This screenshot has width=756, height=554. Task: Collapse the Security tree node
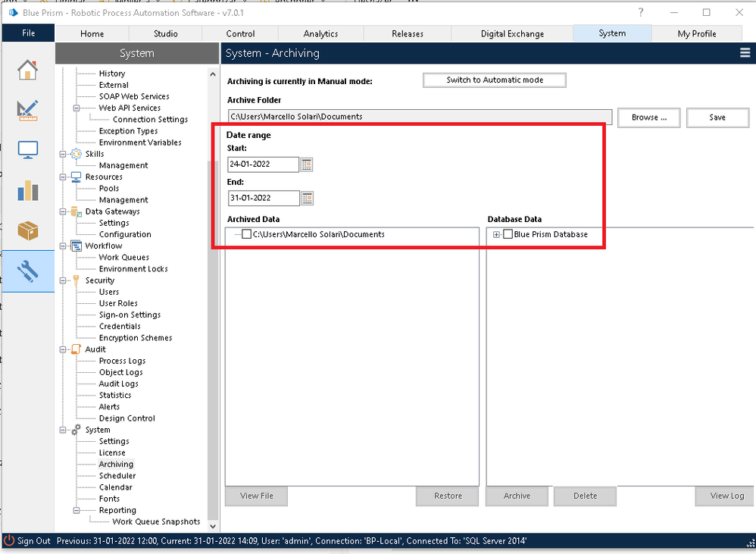point(63,280)
